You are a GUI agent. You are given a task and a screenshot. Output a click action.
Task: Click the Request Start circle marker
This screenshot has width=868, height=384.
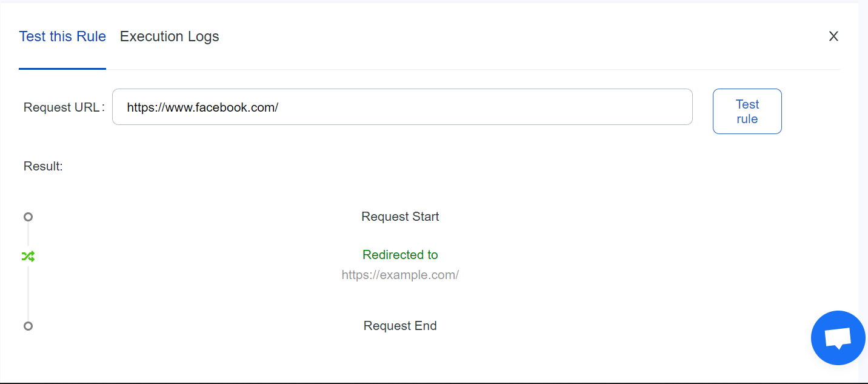pyautogui.click(x=28, y=216)
